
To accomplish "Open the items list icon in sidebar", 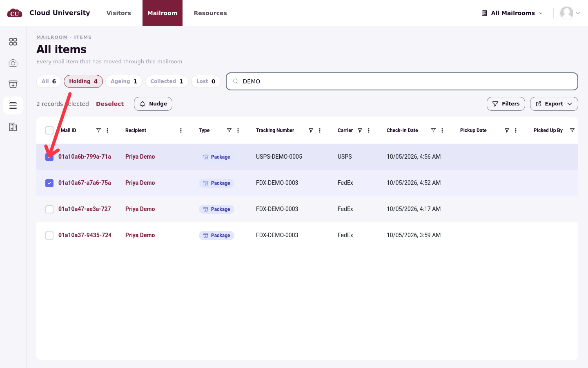I will click(x=13, y=105).
